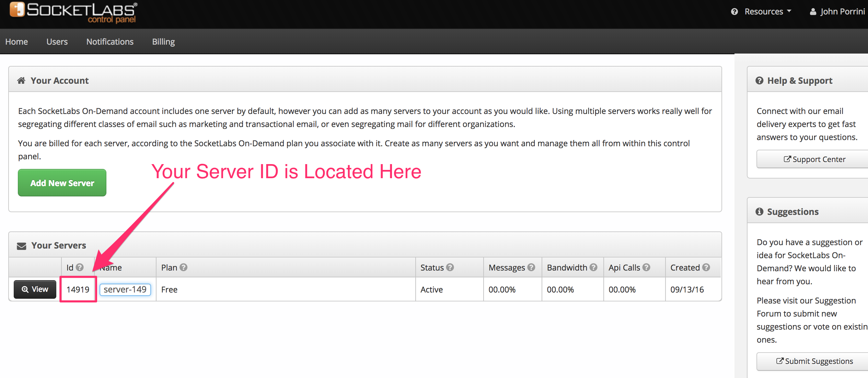Click the help icon beside Resources
The width and height of the screenshot is (868, 378).
point(734,12)
